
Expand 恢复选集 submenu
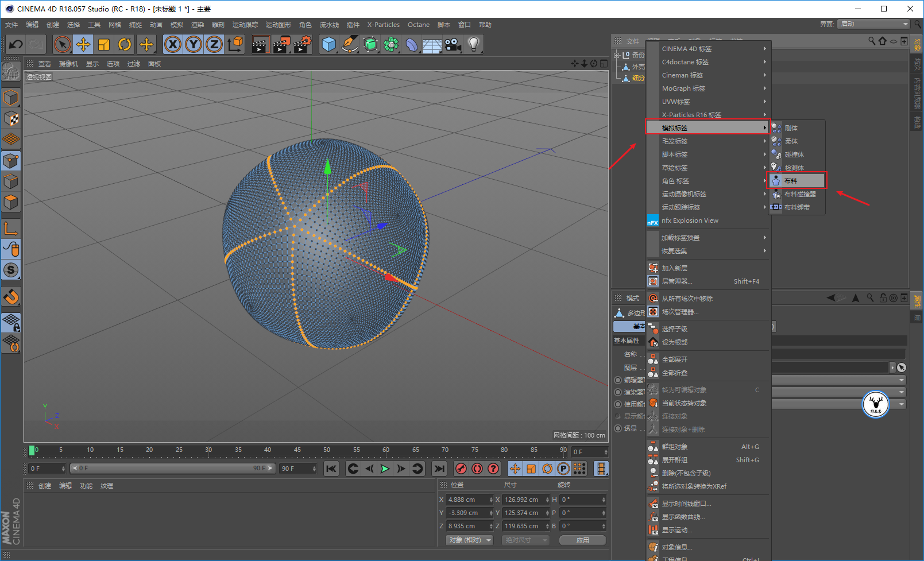(708, 251)
